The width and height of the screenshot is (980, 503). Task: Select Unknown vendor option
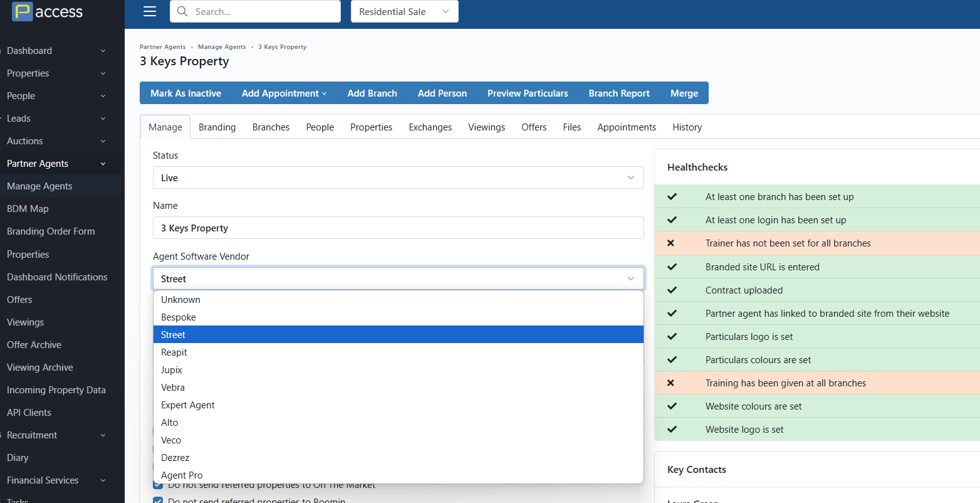(x=398, y=300)
